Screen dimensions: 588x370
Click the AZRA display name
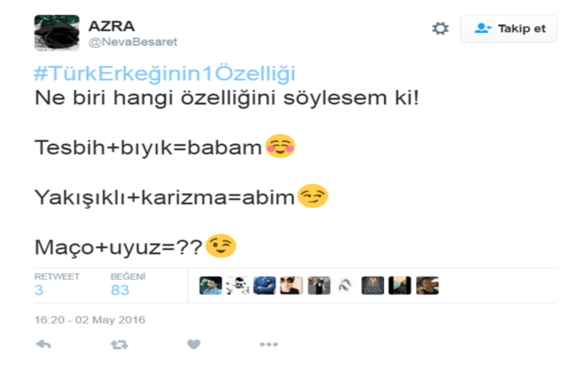[111, 26]
